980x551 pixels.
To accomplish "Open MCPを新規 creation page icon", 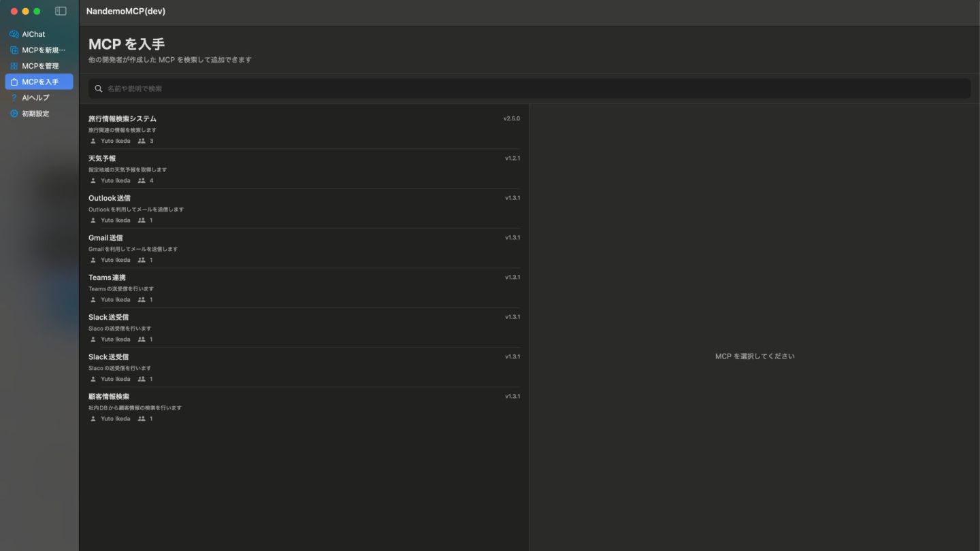I will 14,50.
